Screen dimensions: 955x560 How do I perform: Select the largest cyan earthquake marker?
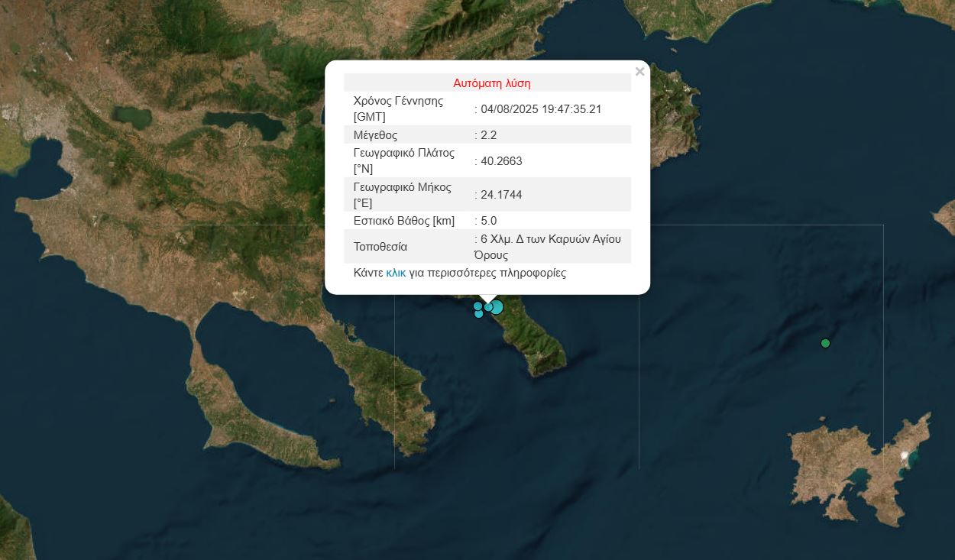(x=497, y=307)
